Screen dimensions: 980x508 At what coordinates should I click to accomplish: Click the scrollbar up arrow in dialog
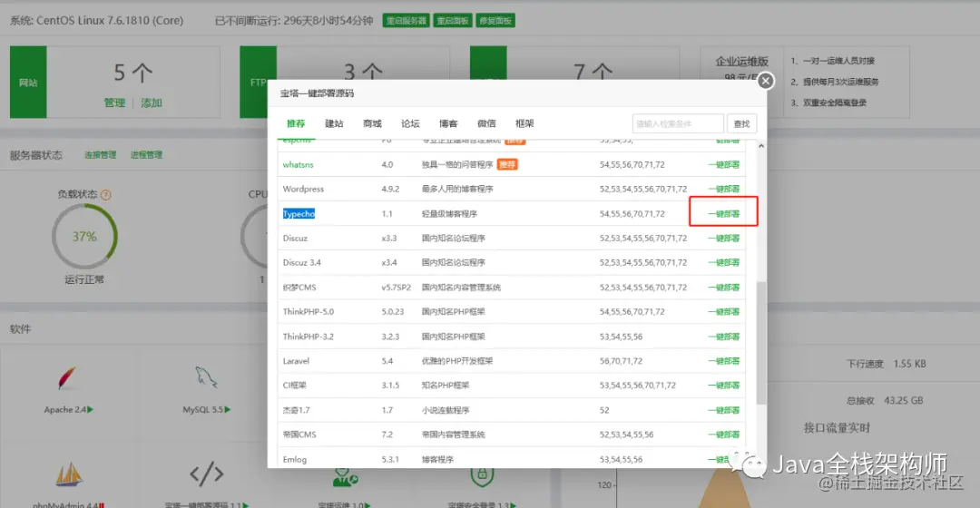pyautogui.click(x=760, y=146)
